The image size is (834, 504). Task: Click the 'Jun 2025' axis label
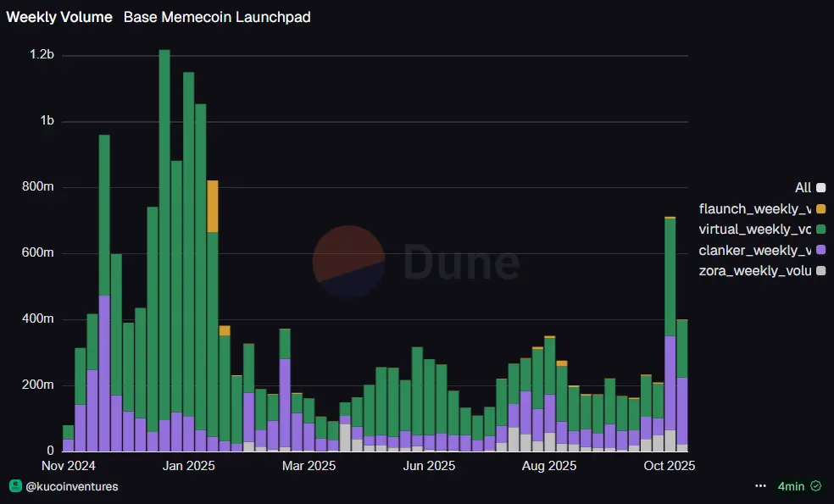pos(429,466)
